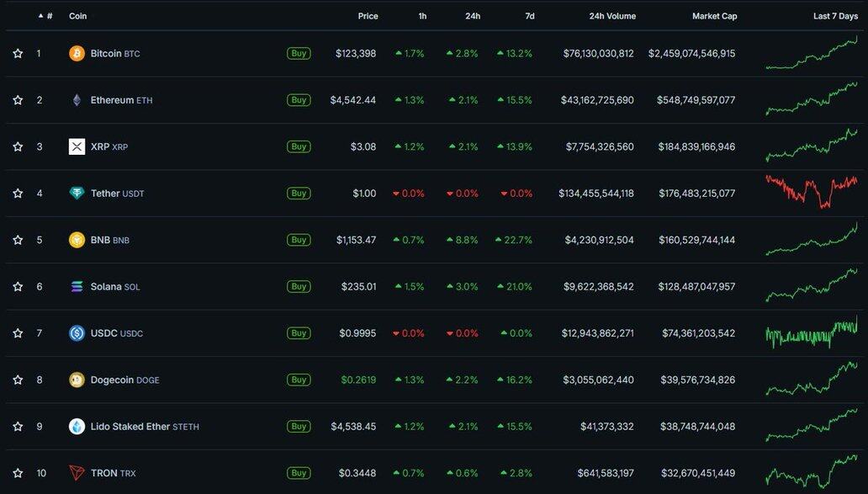Click the Solana logo icon
This screenshot has width=868, height=494.
pos(77,287)
